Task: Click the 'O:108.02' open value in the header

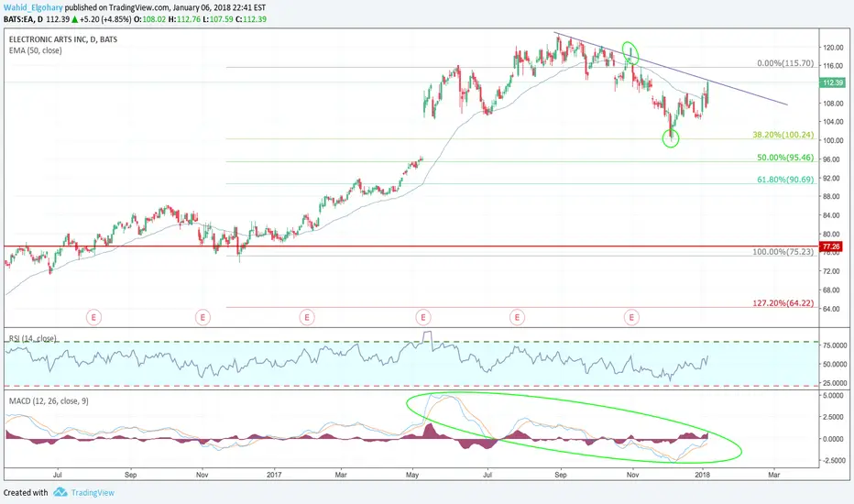Action: pyautogui.click(x=149, y=19)
